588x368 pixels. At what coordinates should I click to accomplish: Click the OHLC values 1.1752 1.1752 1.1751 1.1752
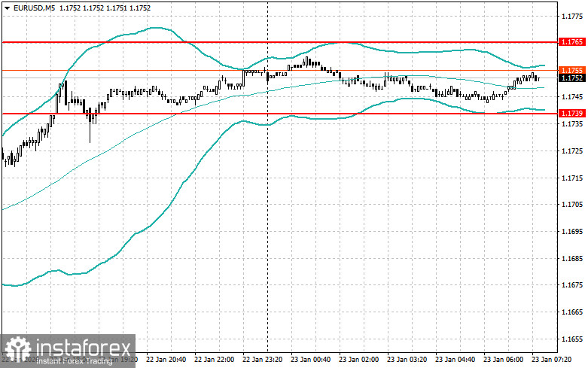(105, 8)
